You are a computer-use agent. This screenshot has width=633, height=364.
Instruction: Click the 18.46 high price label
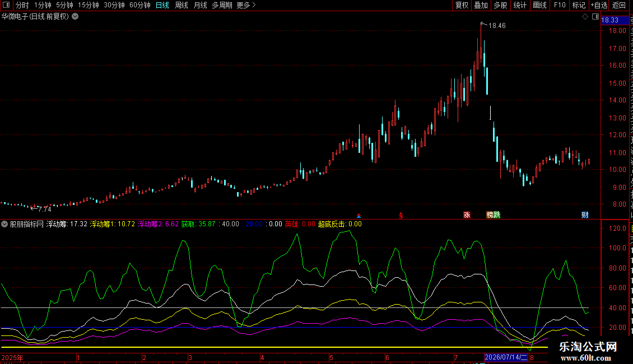click(497, 26)
